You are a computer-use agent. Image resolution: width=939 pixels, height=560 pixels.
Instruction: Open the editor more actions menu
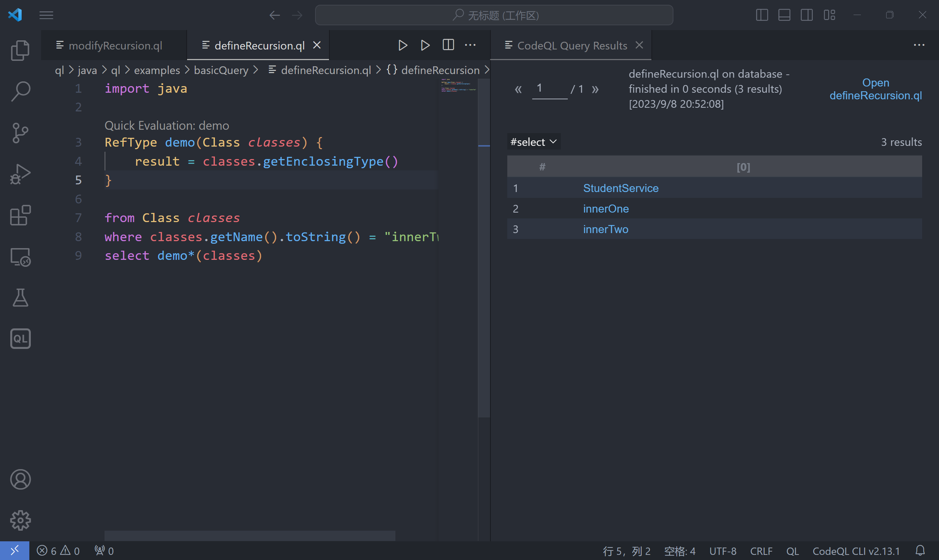point(470,45)
